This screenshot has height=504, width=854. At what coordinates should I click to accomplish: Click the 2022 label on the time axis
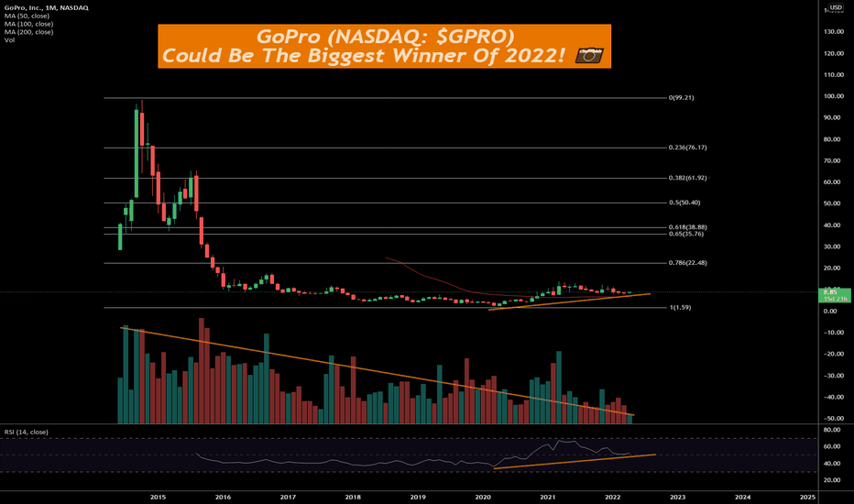pyautogui.click(x=613, y=497)
